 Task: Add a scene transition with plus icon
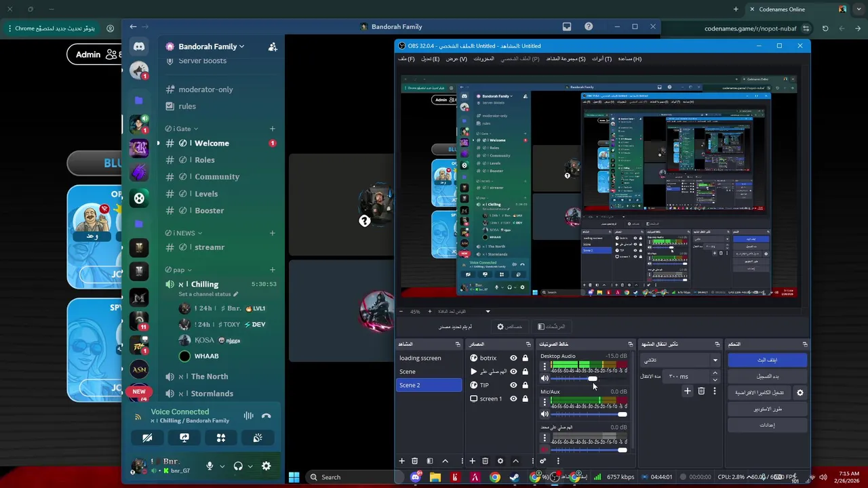click(687, 391)
